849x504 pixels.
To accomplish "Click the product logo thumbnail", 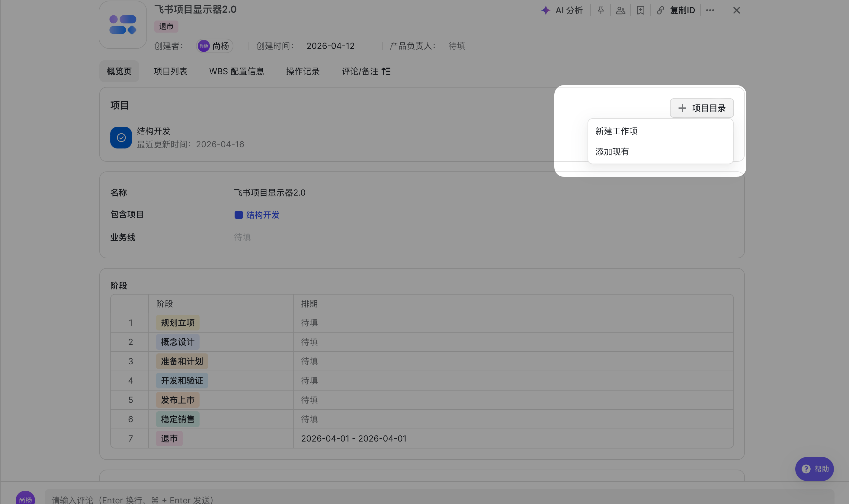I will [123, 25].
